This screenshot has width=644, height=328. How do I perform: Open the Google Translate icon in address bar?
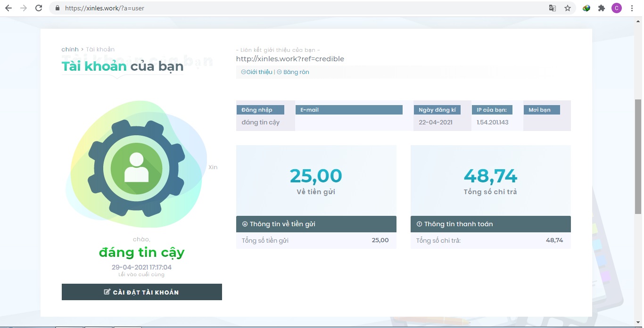coord(553,8)
